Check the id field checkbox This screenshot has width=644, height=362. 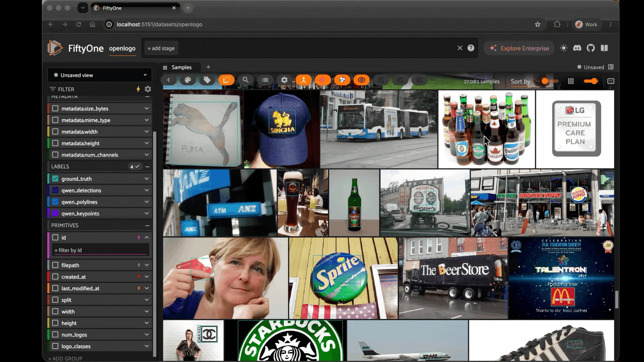coord(55,237)
